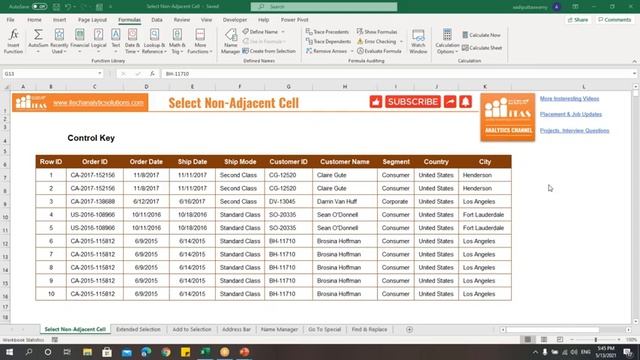Open Microsoft Store from the taskbar
The width and height of the screenshot is (640, 360).
[107, 352]
